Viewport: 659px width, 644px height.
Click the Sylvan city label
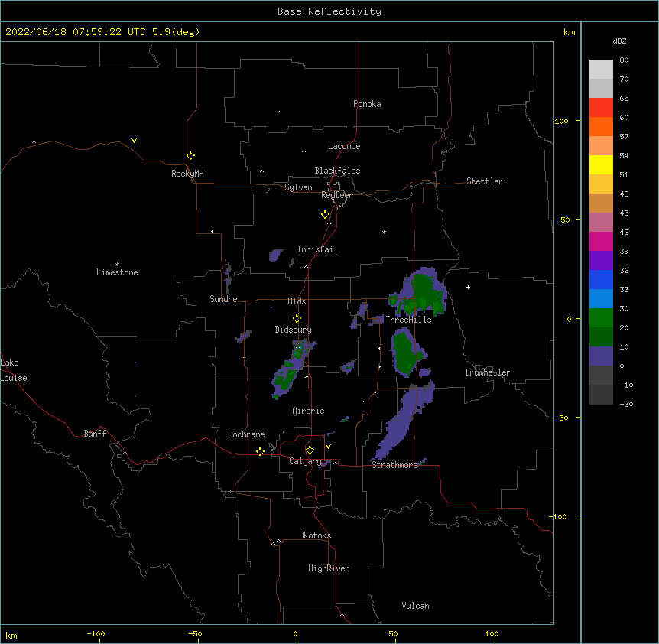(298, 187)
